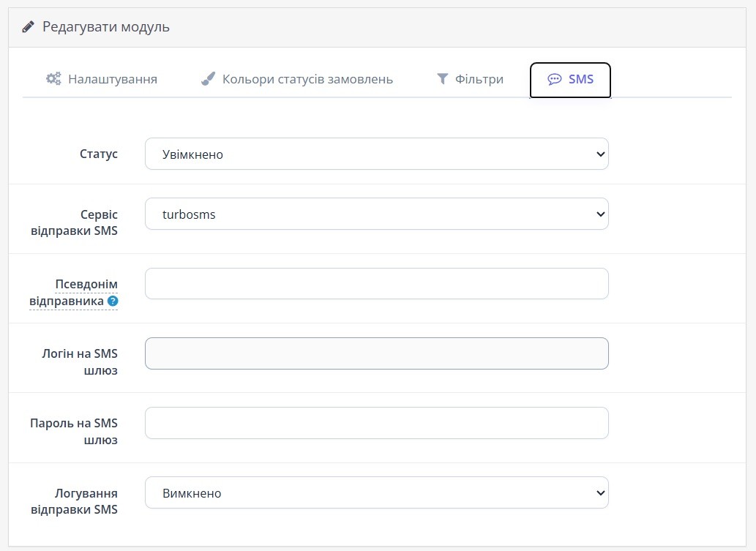Focus the Псевдонім відправника input field

(x=377, y=283)
